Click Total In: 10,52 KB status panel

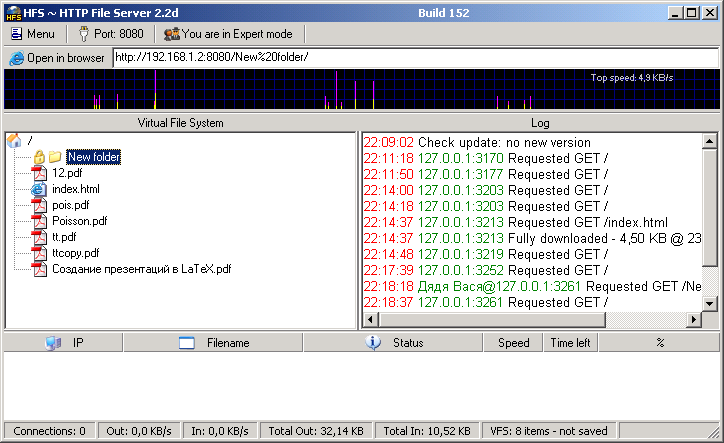[427, 431]
